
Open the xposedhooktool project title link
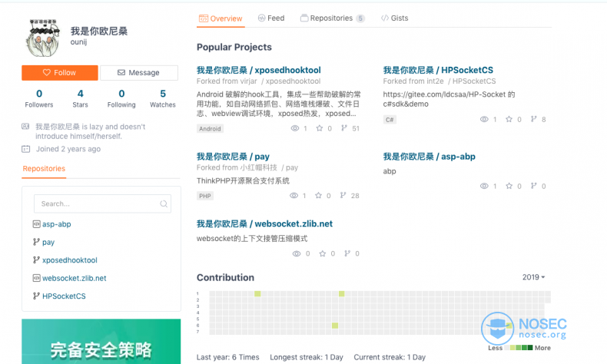259,70
